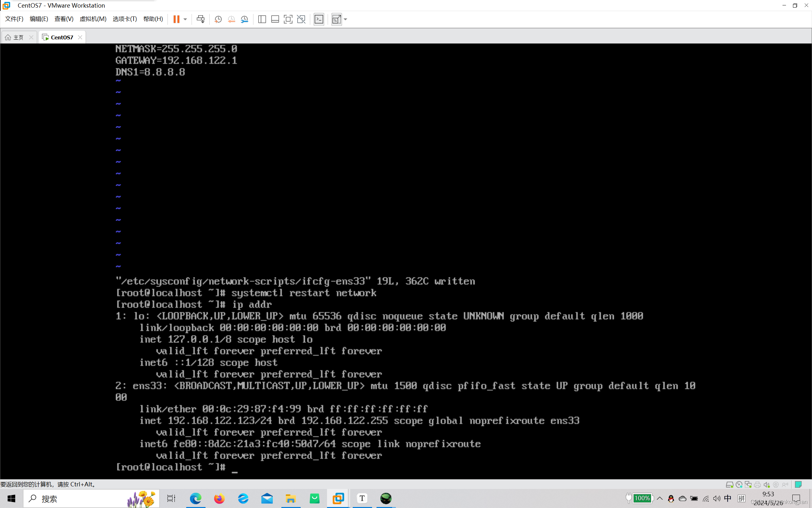Launch Microsoft Edge from the taskbar
Viewport: 812px width, 508px height.
[196, 498]
